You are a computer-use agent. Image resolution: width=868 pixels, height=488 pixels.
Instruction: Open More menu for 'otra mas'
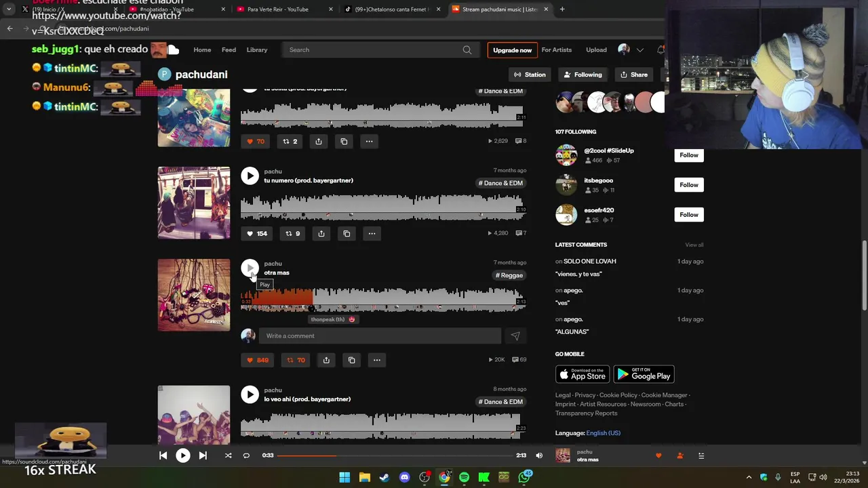tap(376, 360)
